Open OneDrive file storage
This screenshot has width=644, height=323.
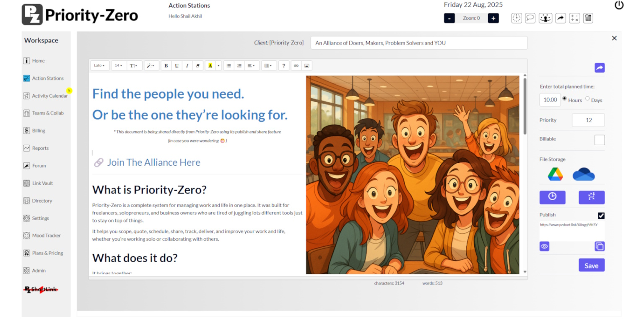pos(583,174)
